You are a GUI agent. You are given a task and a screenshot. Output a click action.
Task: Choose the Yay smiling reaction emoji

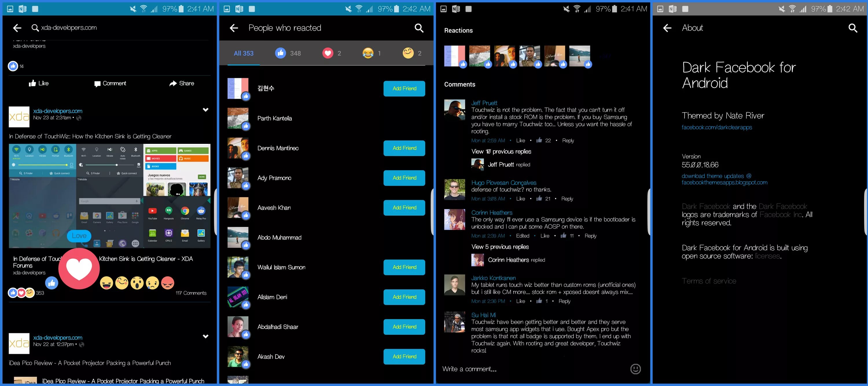[122, 283]
